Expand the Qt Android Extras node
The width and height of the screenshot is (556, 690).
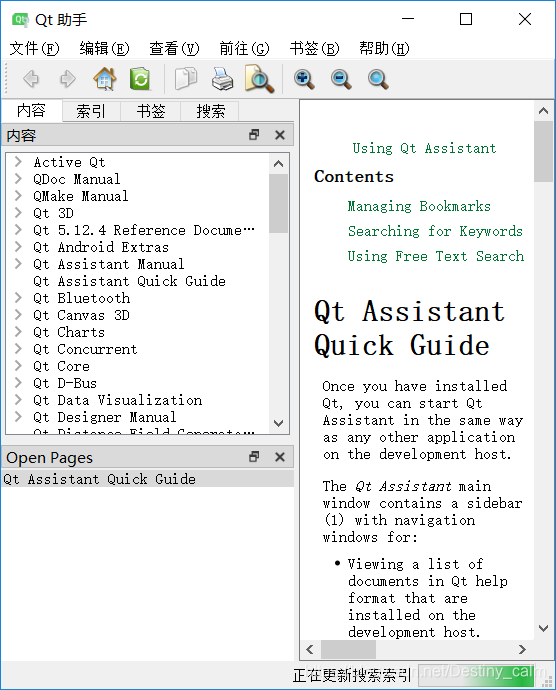click(18, 246)
